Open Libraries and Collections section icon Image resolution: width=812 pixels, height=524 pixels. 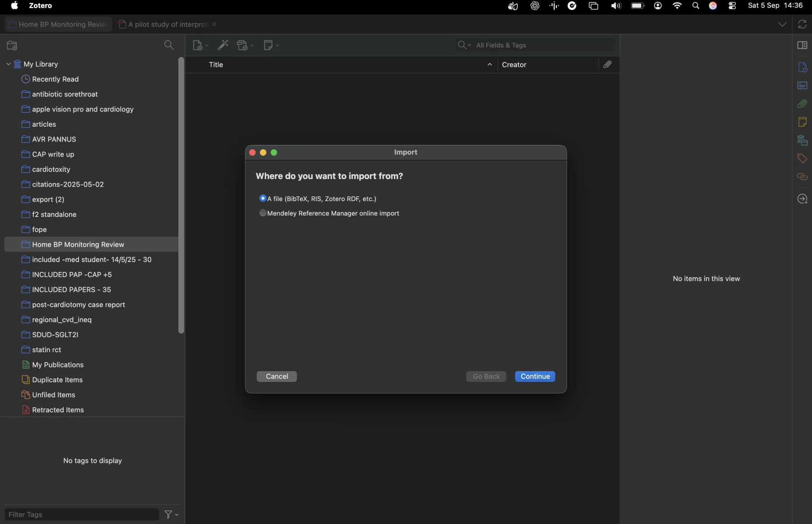pyautogui.click(x=802, y=140)
